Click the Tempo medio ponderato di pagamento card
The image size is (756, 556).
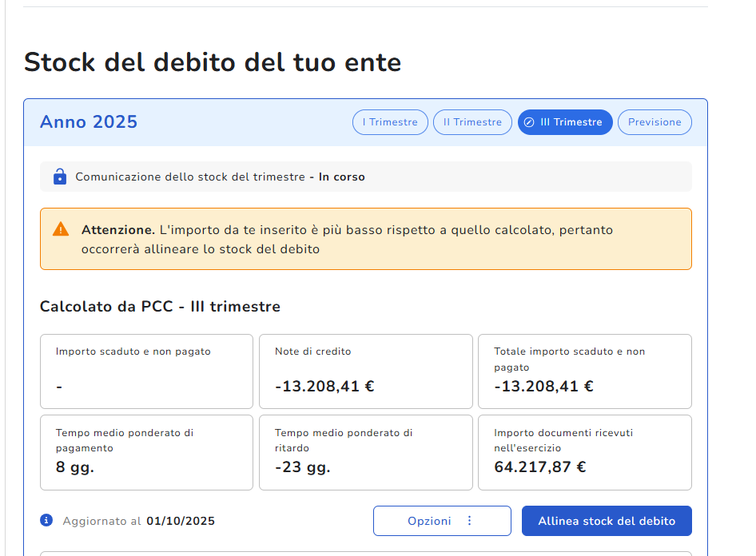tap(146, 452)
